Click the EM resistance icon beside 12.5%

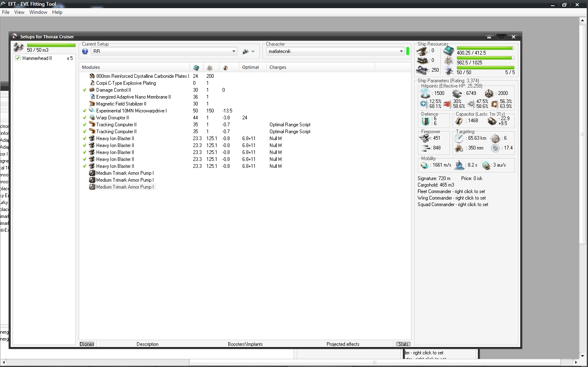coord(424,103)
